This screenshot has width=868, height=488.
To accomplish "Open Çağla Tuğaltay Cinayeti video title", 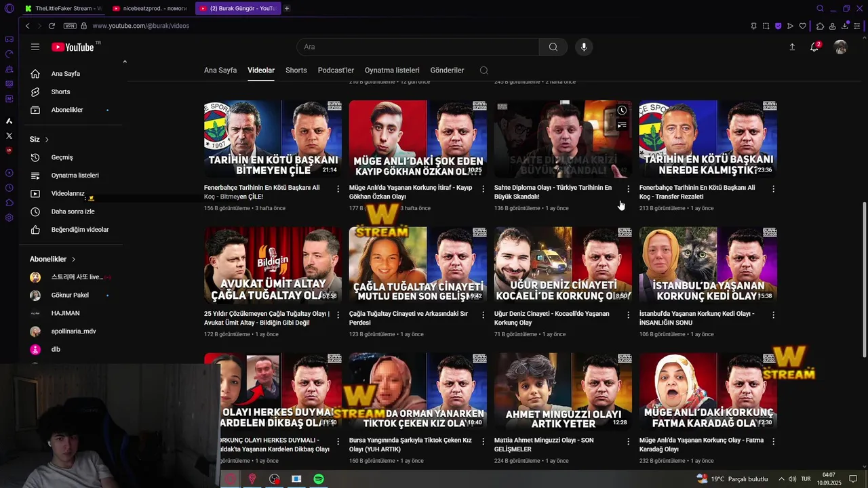I will [x=408, y=318].
